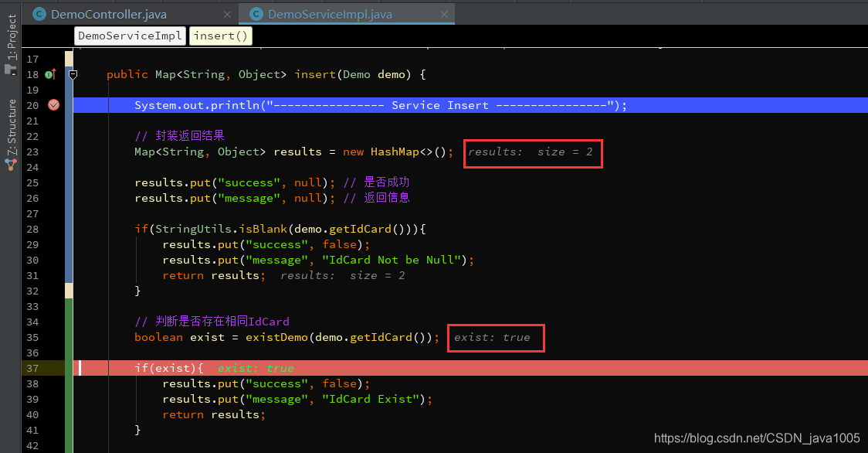Click the comment '// 判断是否存在相同IdCard'
Image resolution: width=868 pixels, height=453 pixels.
[212, 322]
